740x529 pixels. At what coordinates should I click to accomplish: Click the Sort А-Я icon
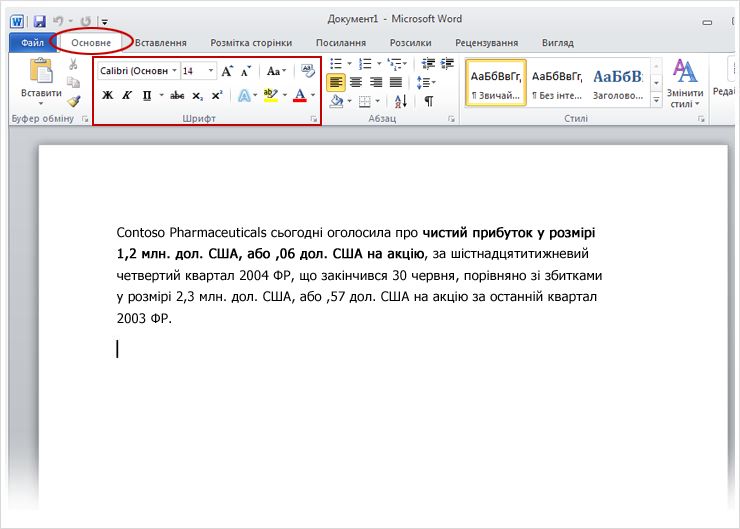click(401, 101)
